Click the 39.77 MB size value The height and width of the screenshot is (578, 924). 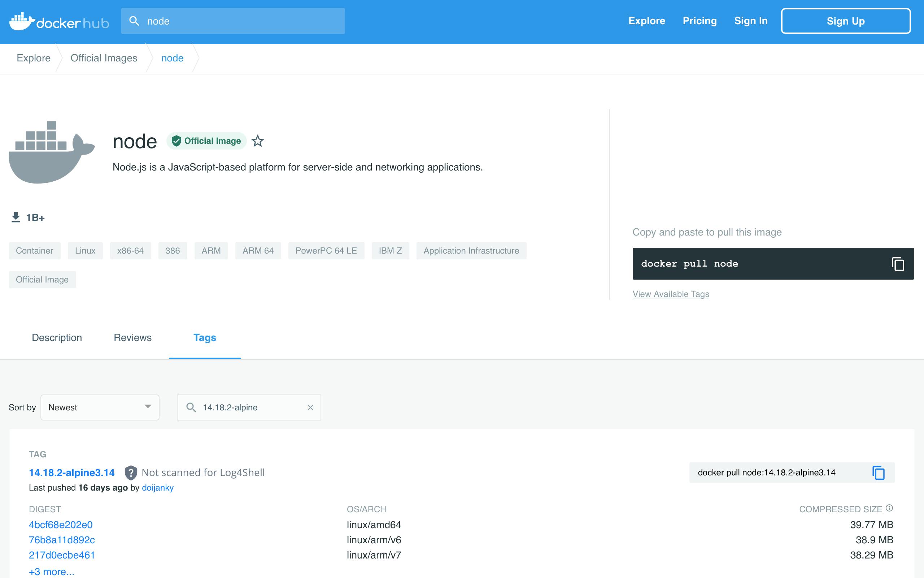point(872,525)
